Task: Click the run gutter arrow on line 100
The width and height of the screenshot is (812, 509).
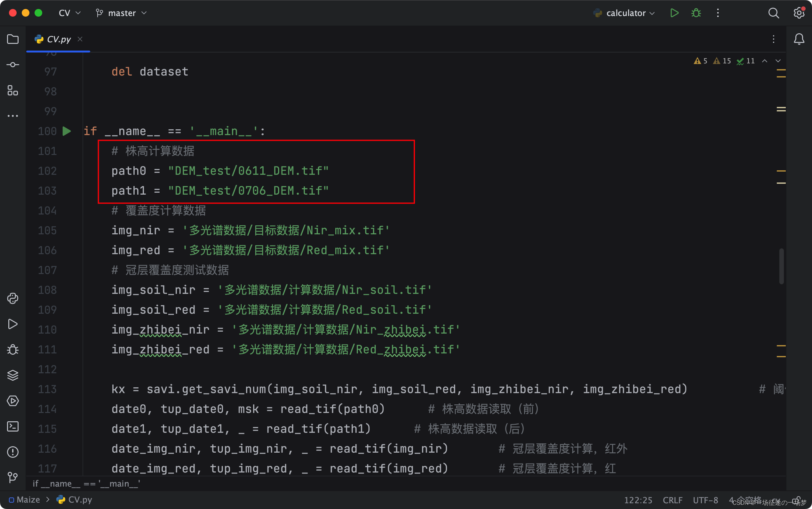Action: pyautogui.click(x=67, y=131)
